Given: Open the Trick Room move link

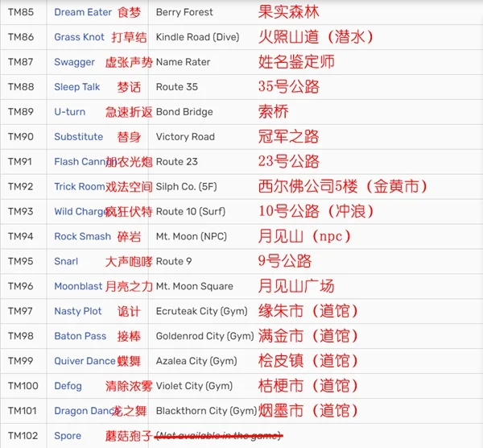Looking at the screenshot, I should (79, 187).
